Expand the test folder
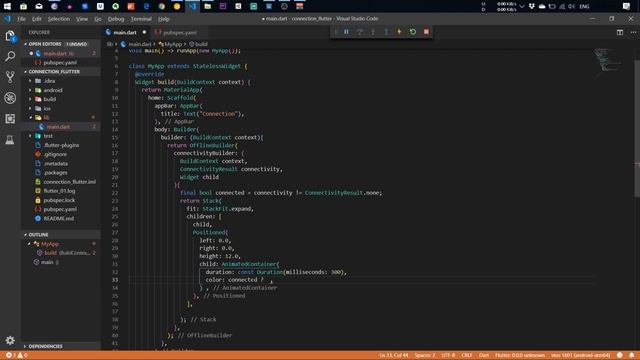640x360 pixels. pyautogui.click(x=30, y=136)
